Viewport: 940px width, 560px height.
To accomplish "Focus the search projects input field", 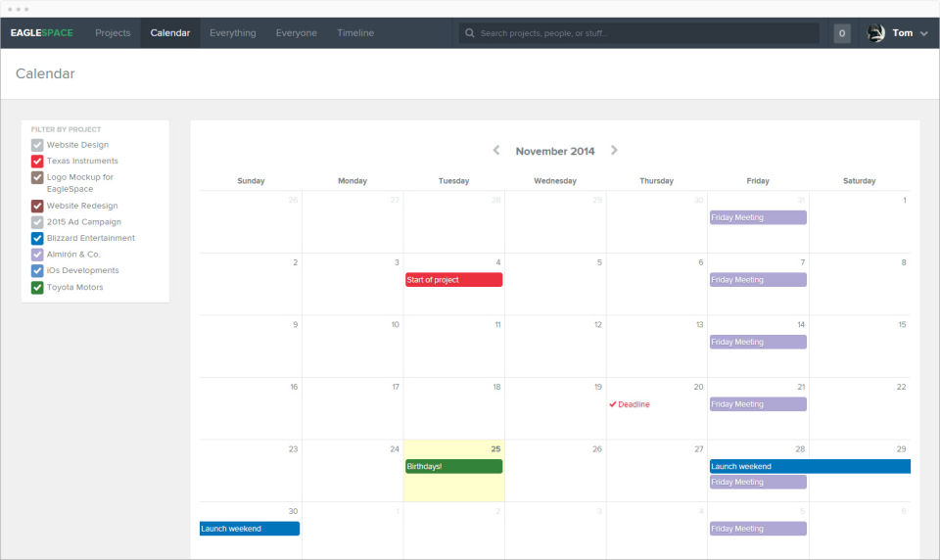I will pos(639,33).
